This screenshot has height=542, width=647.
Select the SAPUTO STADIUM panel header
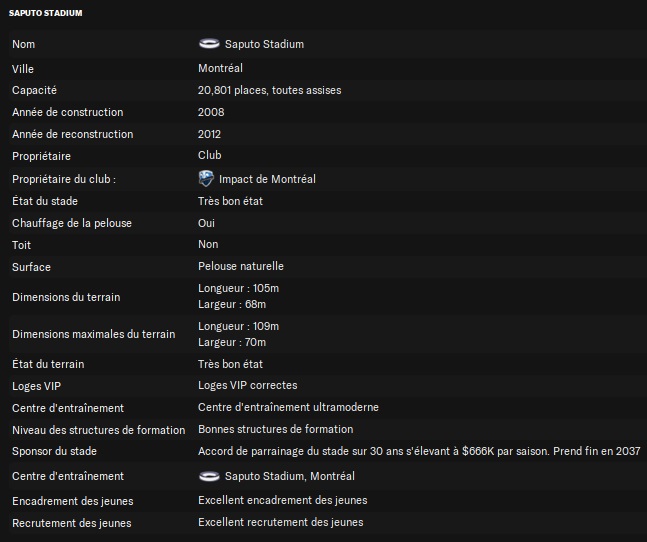pyautogui.click(x=45, y=13)
